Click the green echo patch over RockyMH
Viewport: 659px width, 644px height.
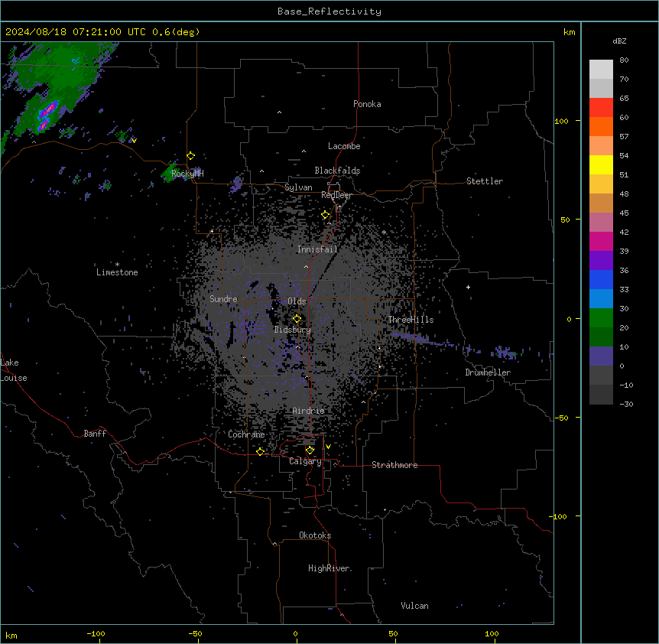tap(170, 172)
